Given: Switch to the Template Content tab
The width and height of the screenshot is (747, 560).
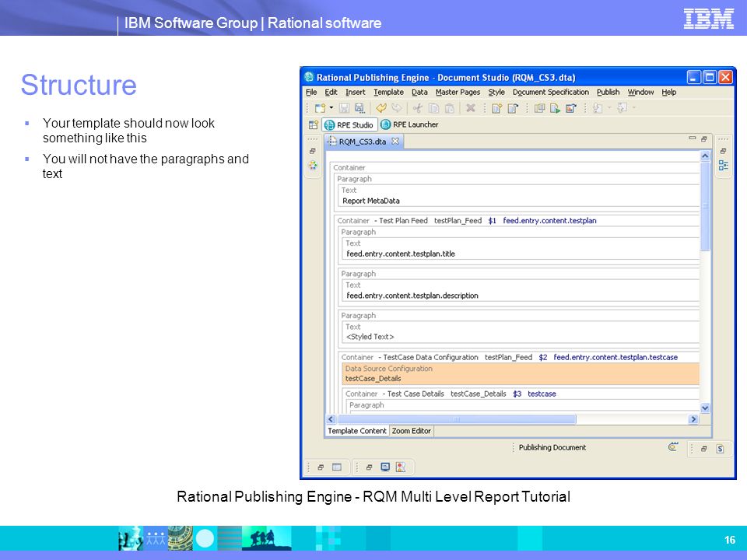Looking at the screenshot, I should pos(357,431).
